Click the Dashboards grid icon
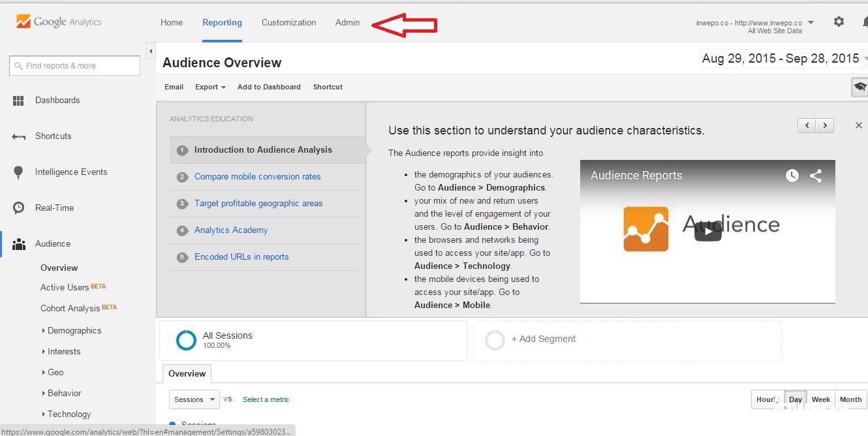The width and height of the screenshot is (868, 436). click(x=18, y=101)
